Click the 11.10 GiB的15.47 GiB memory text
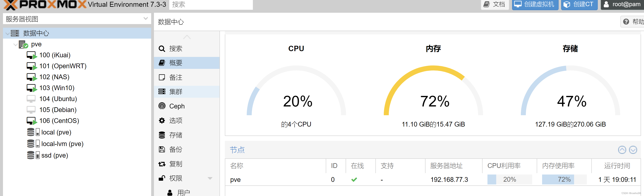The width and height of the screenshot is (644, 196). pos(433,124)
